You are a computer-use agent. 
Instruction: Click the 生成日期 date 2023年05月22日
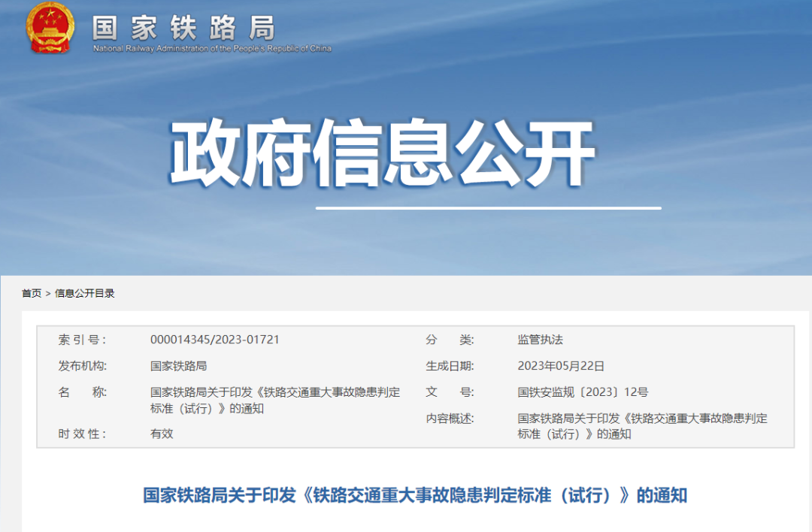pyautogui.click(x=560, y=366)
